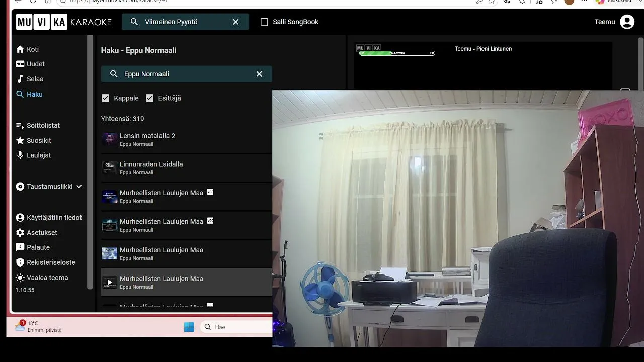Click the Teemu - Pieni Lintunen title
The width and height of the screenshot is (644, 362).
[x=483, y=49]
